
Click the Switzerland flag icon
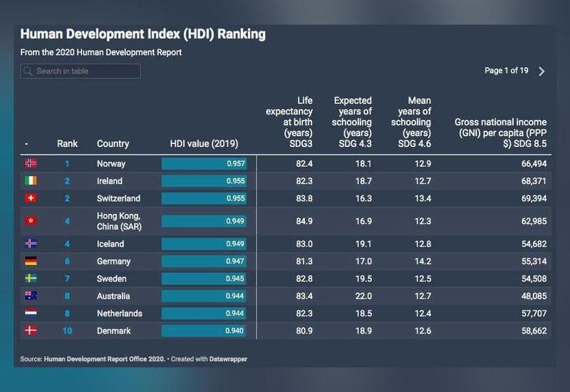(31, 198)
